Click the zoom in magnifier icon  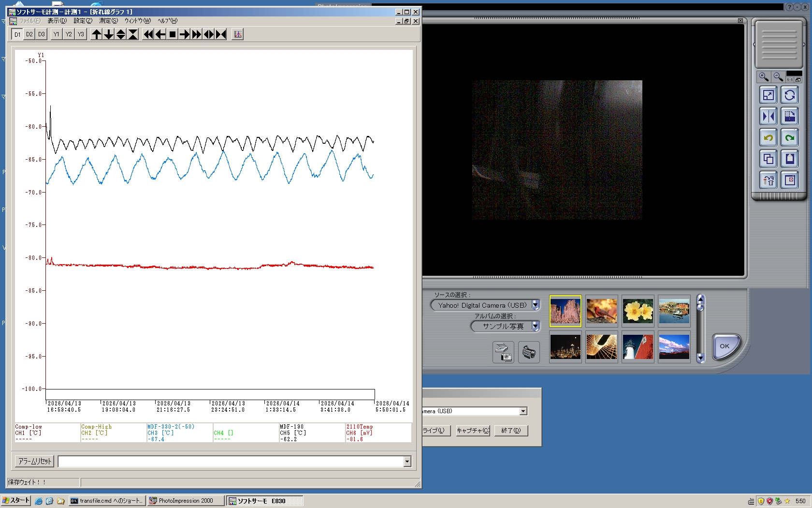[764, 77]
